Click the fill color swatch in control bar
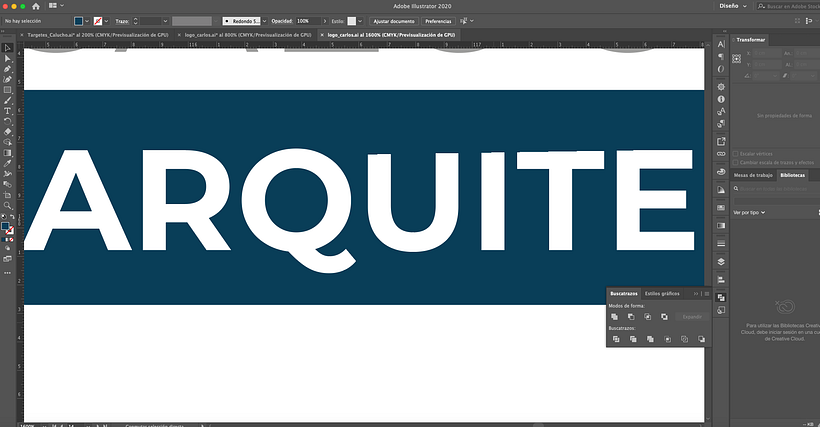This screenshot has height=427, width=820. coord(78,21)
